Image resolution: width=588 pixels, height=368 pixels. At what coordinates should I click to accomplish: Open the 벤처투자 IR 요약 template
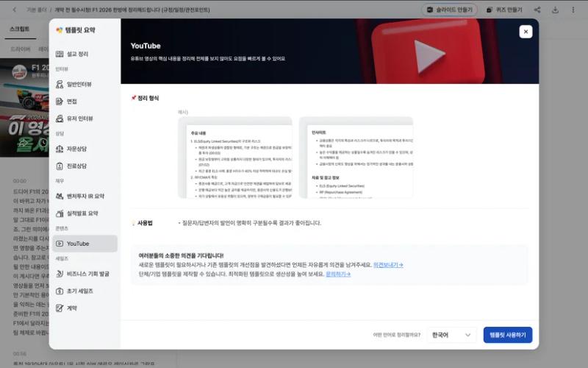(x=85, y=197)
